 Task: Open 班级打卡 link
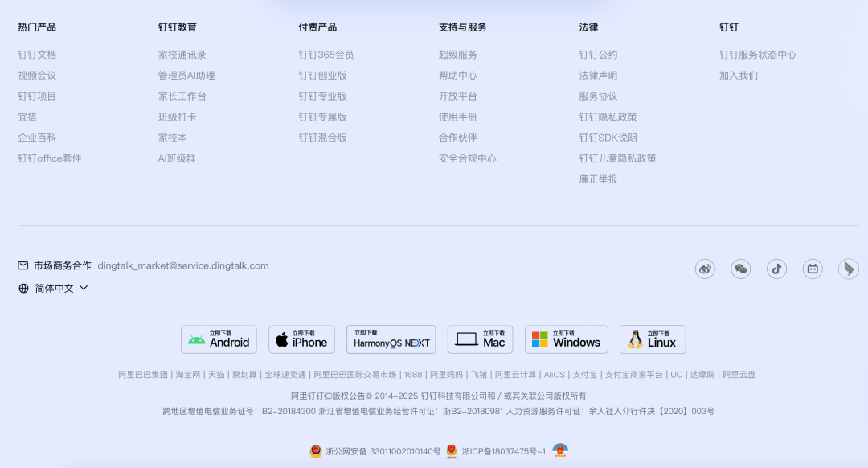click(x=177, y=117)
